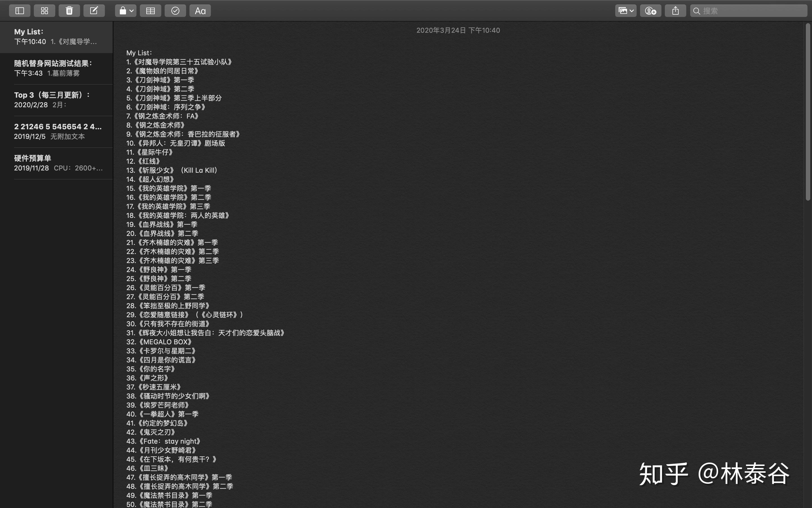Click the 搜索 search field

(x=749, y=11)
